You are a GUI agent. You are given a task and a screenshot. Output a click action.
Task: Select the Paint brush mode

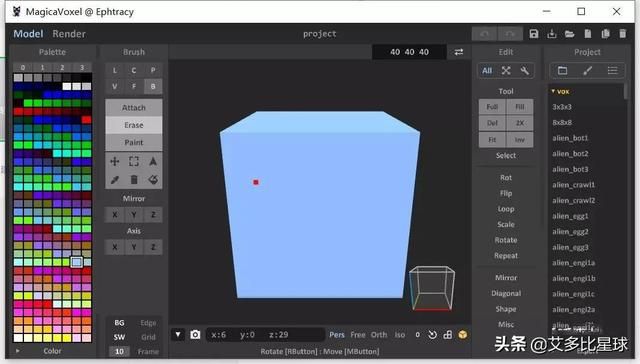(x=134, y=142)
